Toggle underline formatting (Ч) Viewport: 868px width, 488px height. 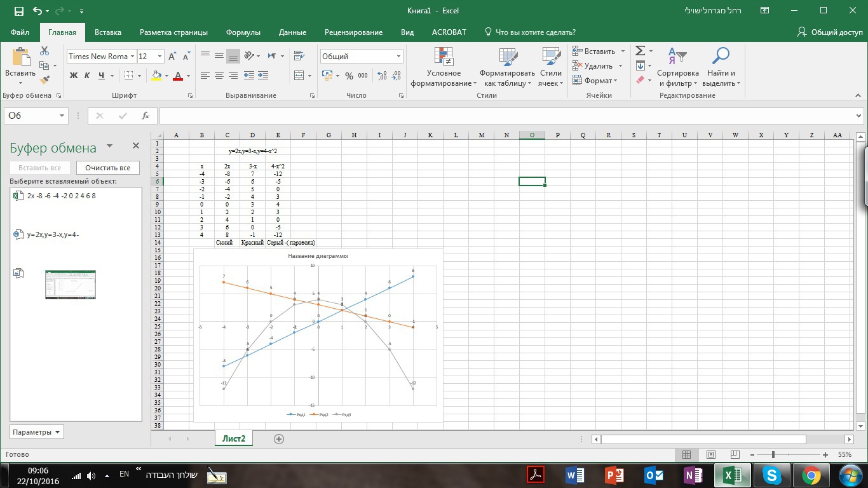pos(101,76)
